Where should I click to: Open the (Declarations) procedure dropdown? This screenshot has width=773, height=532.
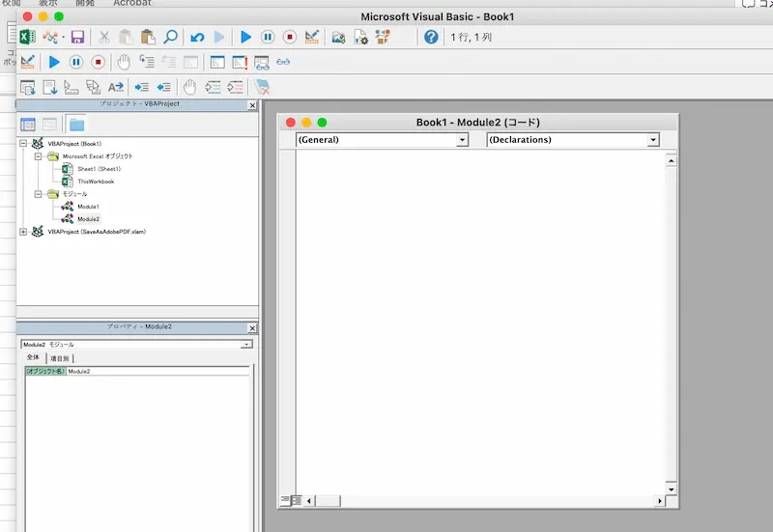[x=653, y=140]
